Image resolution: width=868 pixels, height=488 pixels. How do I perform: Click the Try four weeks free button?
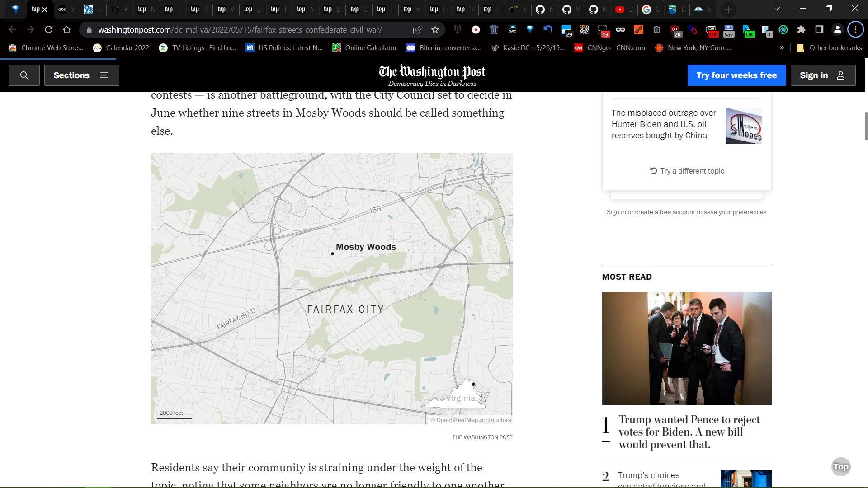(x=736, y=75)
